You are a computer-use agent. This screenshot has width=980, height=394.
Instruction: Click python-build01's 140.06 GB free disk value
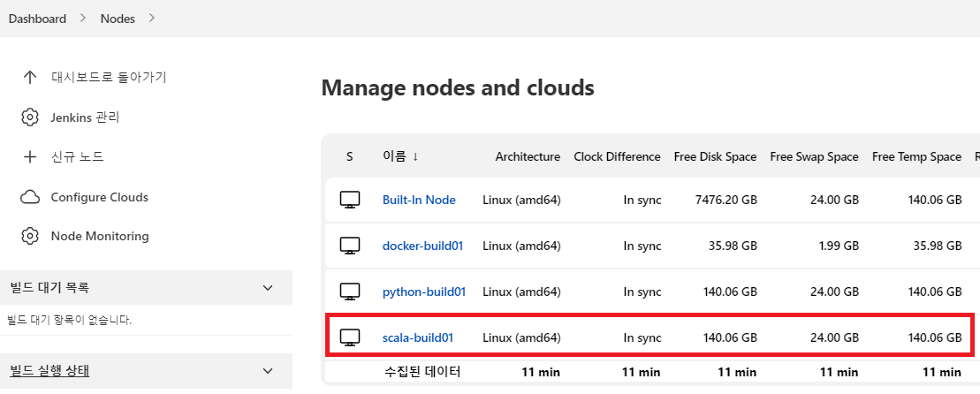coord(729,292)
